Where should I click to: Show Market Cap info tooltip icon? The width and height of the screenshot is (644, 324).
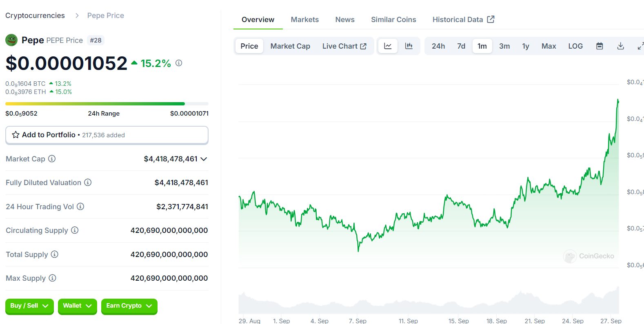tap(52, 159)
